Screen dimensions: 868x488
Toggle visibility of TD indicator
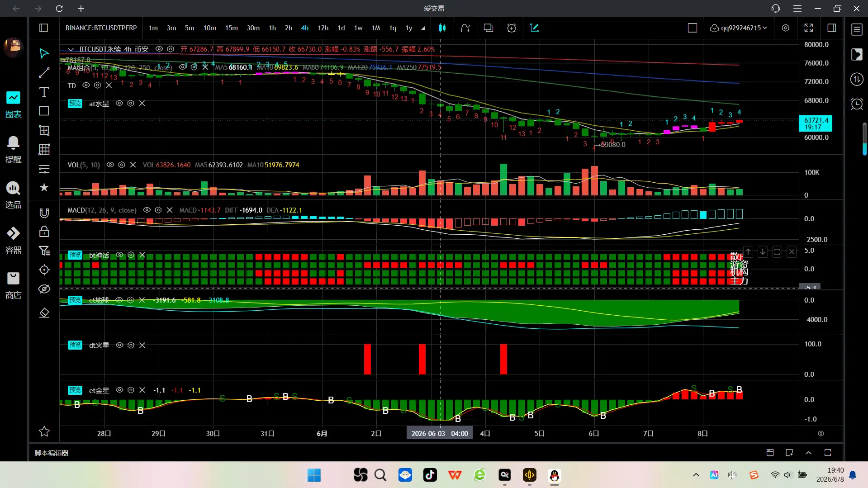coord(86,85)
